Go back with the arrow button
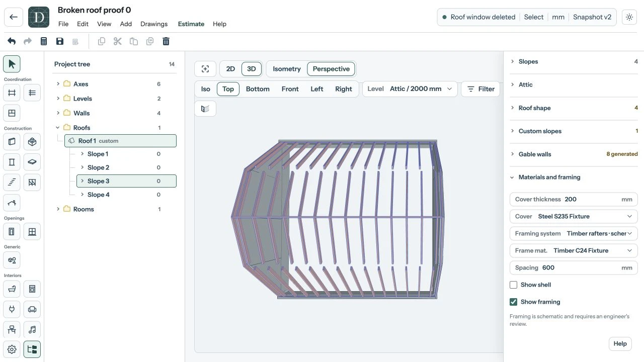This screenshot has height=362, width=644. [14, 17]
